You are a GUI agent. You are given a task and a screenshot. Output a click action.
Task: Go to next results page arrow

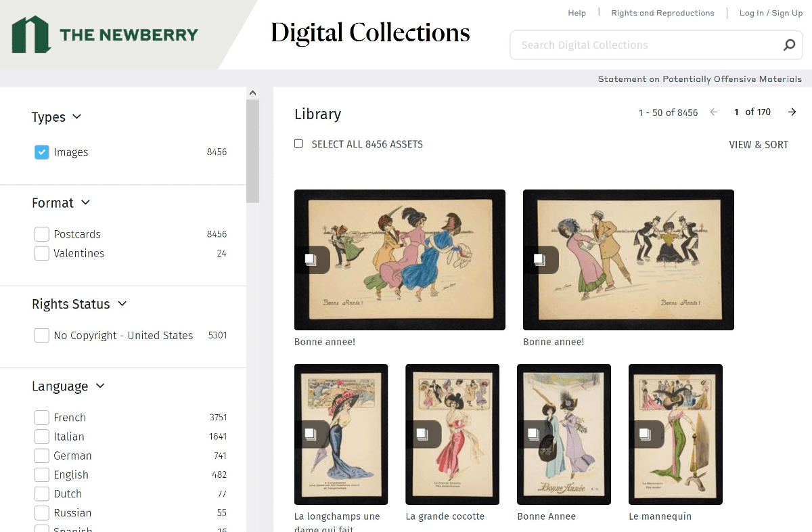792,112
